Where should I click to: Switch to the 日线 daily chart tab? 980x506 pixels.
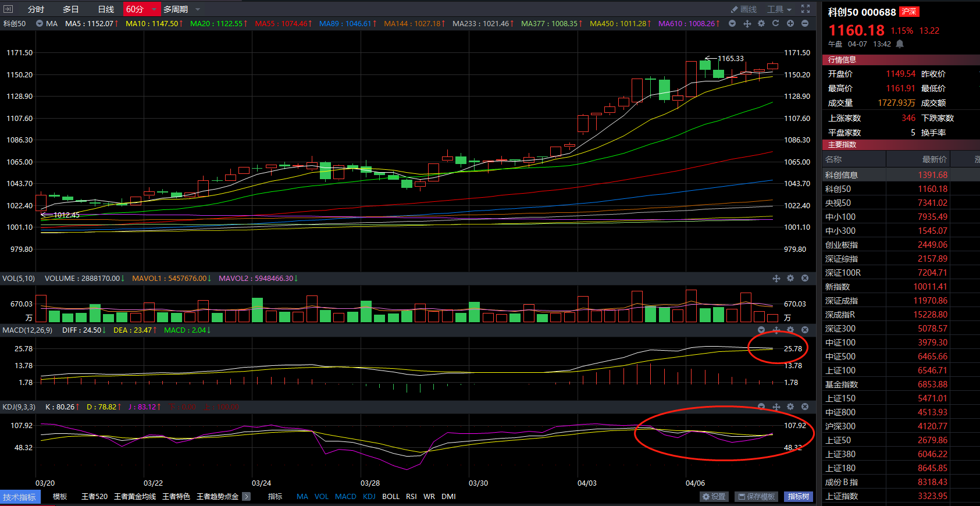106,9
